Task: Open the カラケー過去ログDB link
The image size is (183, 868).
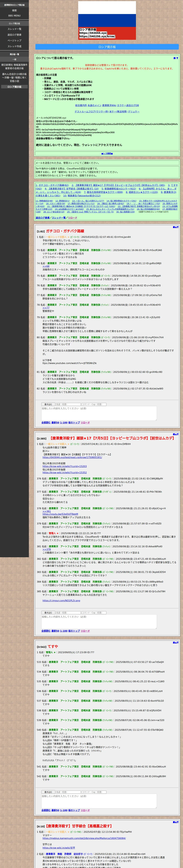Action: pos(128,105)
